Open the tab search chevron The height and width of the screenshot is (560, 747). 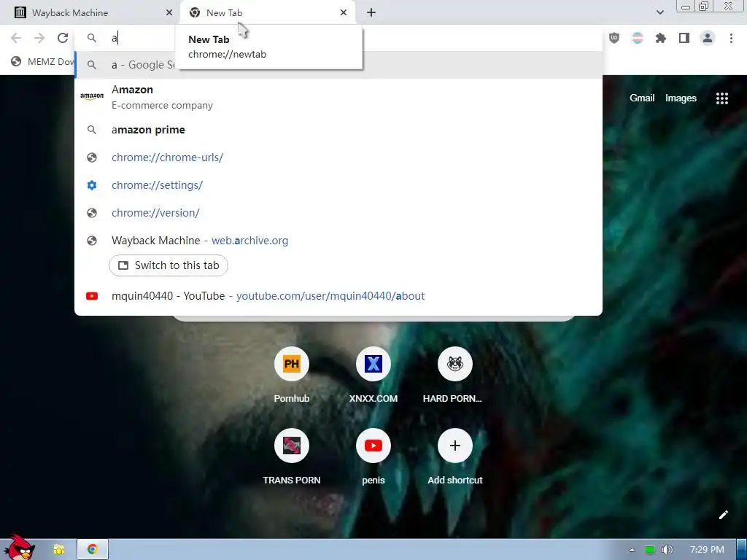pyautogui.click(x=659, y=12)
